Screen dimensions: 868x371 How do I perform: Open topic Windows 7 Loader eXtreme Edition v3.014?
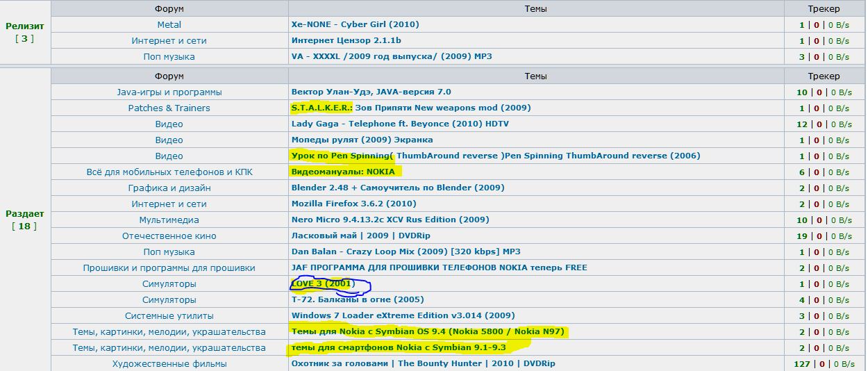(403, 315)
